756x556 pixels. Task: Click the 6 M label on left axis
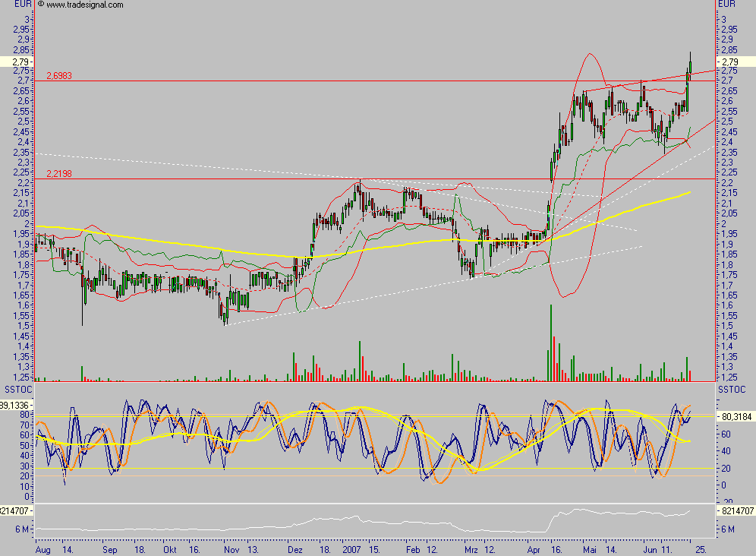click(x=22, y=529)
